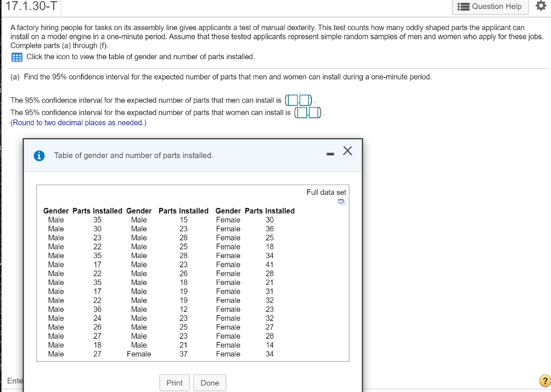Close the table dialog with X
Screen dimensions: 551x392
(348, 151)
